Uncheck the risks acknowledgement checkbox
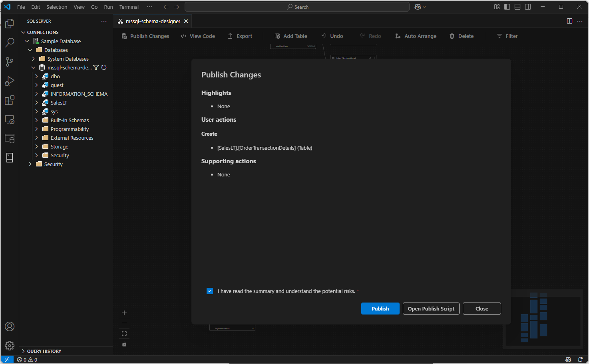 [x=210, y=291]
